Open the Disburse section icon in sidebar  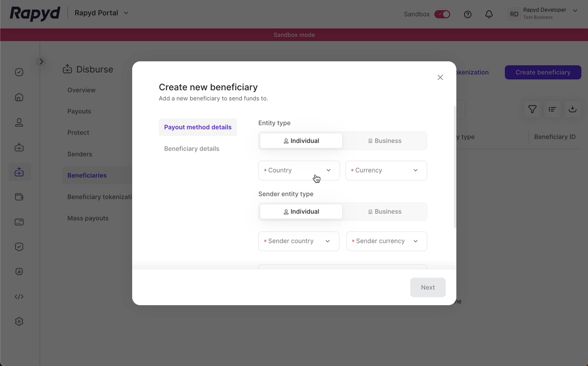click(x=19, y=172)
